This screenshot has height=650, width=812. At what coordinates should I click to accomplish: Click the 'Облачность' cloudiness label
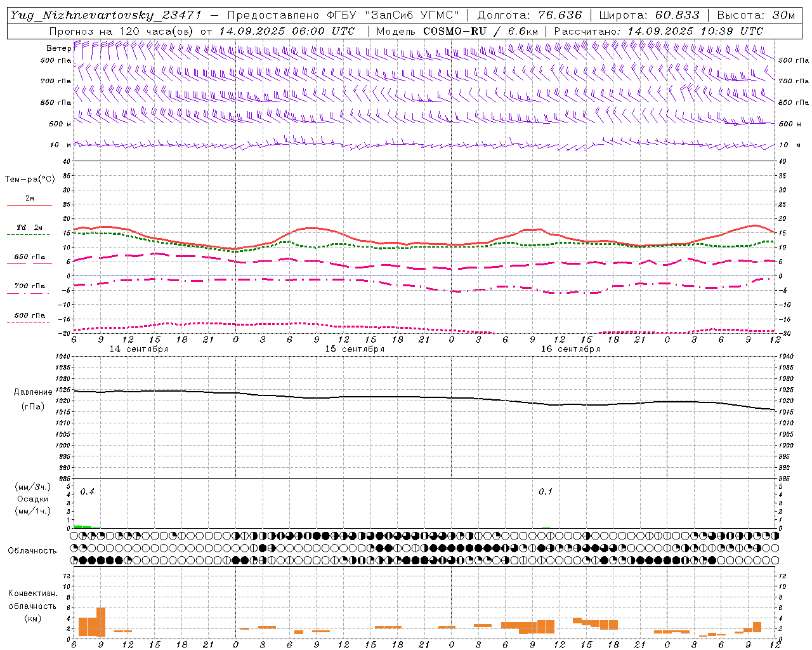pos(32,551)
